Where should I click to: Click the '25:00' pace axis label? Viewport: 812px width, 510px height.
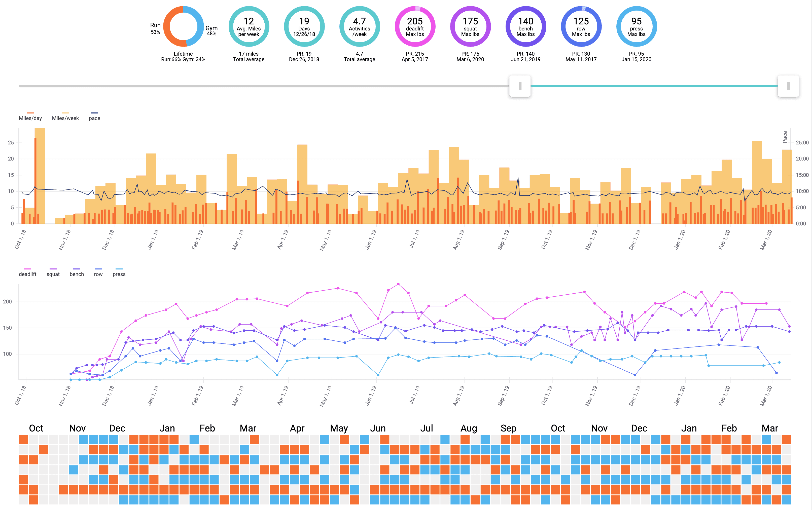coord(802,143)
